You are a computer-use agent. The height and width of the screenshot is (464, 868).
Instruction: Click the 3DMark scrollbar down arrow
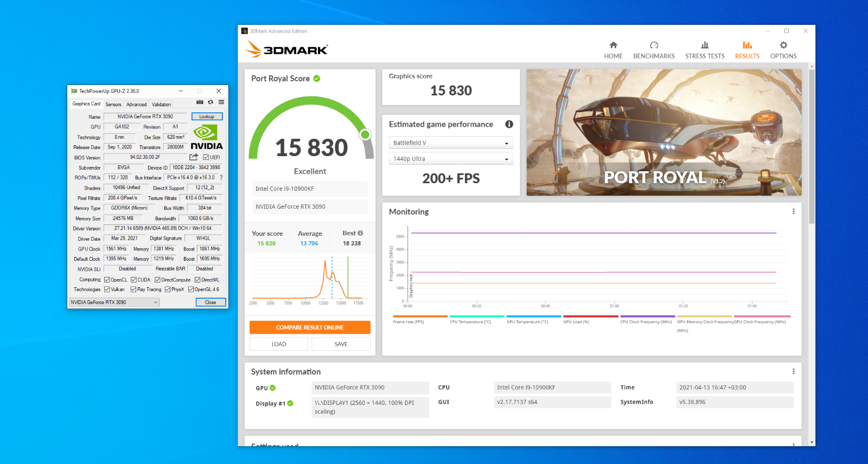[x=812, y=442]
